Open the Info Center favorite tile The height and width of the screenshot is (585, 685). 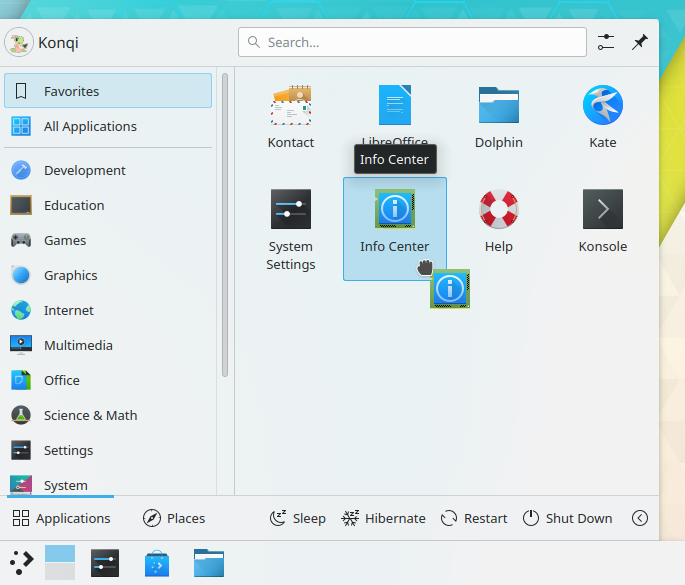coord(394,228)
